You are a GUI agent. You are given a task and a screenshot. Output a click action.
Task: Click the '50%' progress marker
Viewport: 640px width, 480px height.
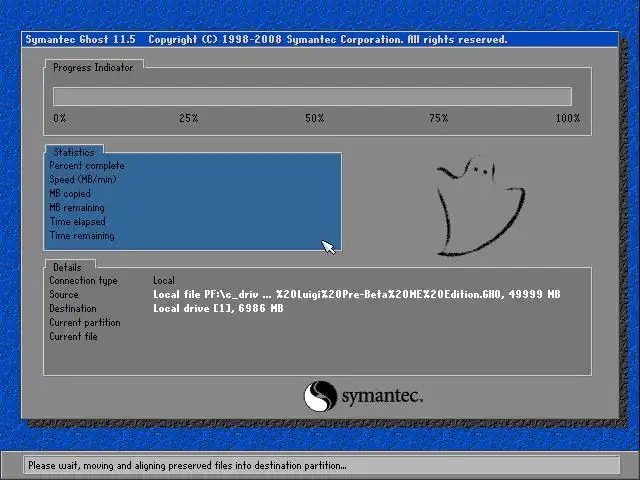(x=315, y=118)
